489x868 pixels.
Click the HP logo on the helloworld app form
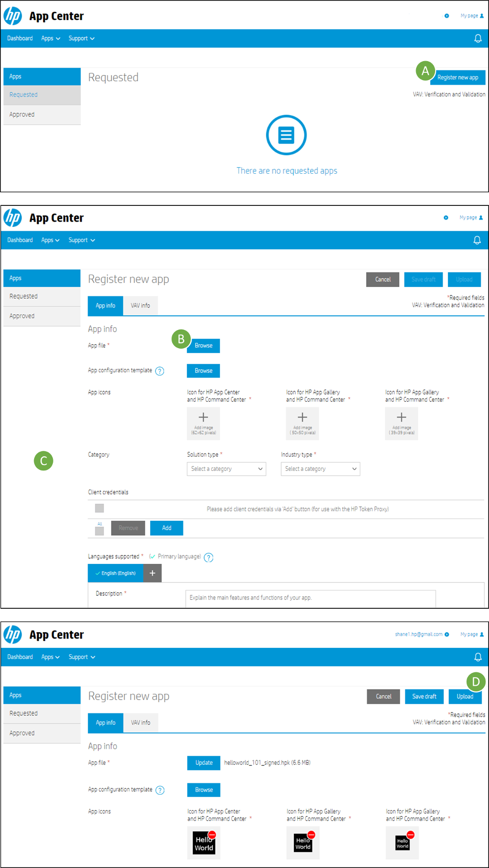click(x=13, y=635)
